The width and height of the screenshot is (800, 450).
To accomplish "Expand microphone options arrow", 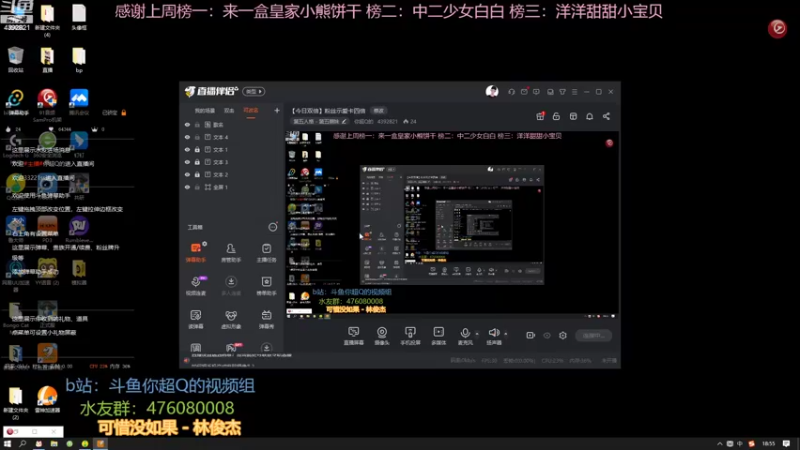I will pos(477,334).
